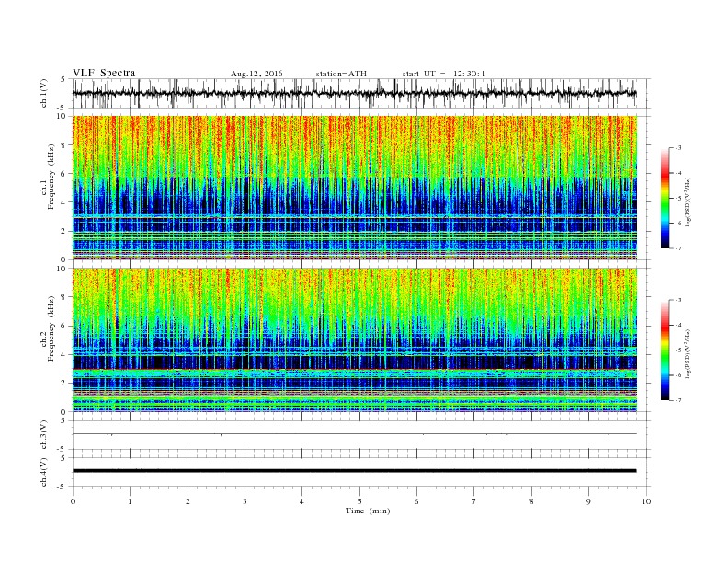The image size is (728, 563).
Task: Click inside the ch.2 spectrogram panel
Action: (354, 340)
